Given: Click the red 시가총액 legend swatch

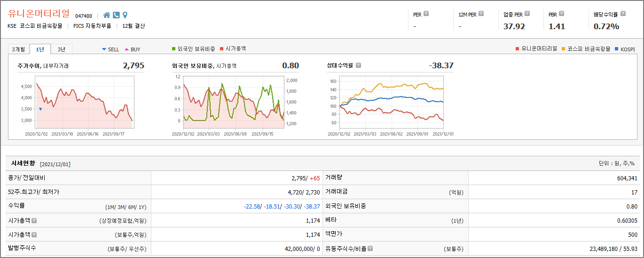Looking at the screenshot, I should click(222, 48).
